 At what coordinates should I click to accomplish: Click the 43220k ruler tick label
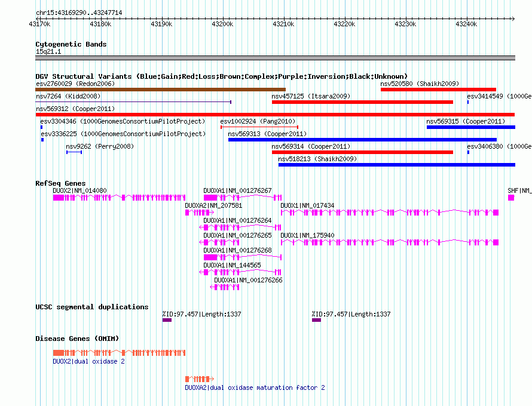[x=344, y=24]
